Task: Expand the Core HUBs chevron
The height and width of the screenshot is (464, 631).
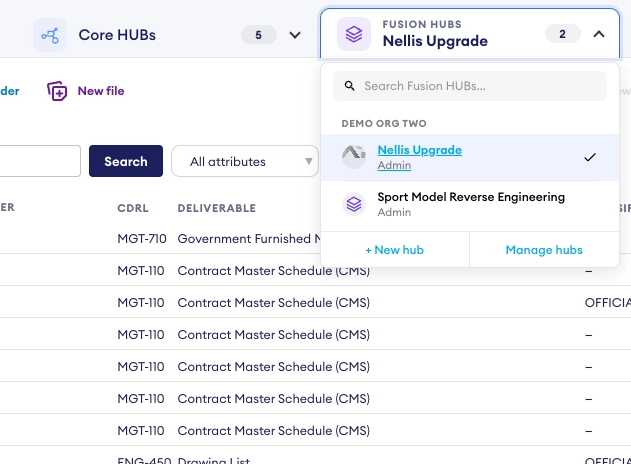Action: click(x=295, y=35)
